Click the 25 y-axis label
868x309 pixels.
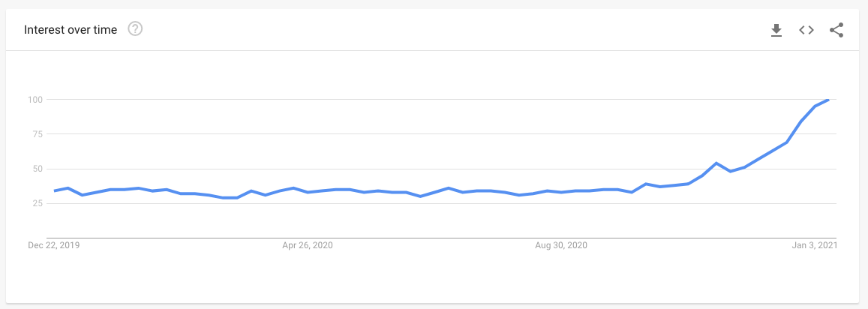tap(38, 203)
